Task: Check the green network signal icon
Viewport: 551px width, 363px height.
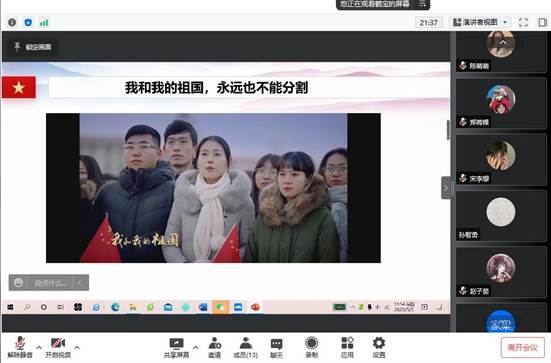Action: point(44,23)
